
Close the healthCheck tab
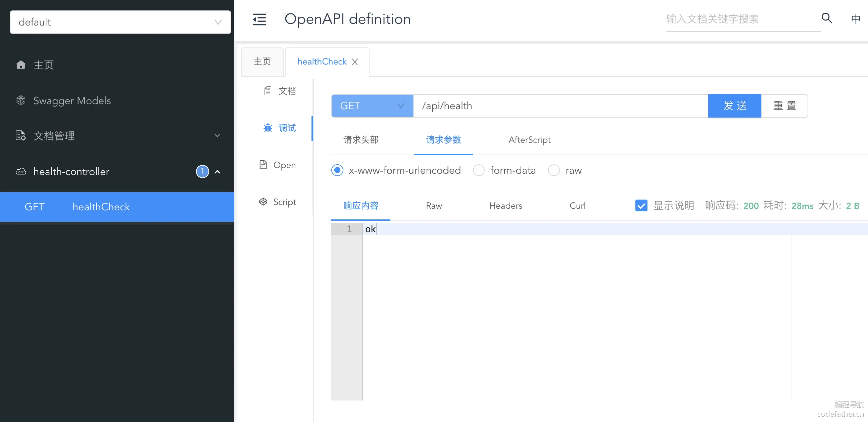point(354,62)
